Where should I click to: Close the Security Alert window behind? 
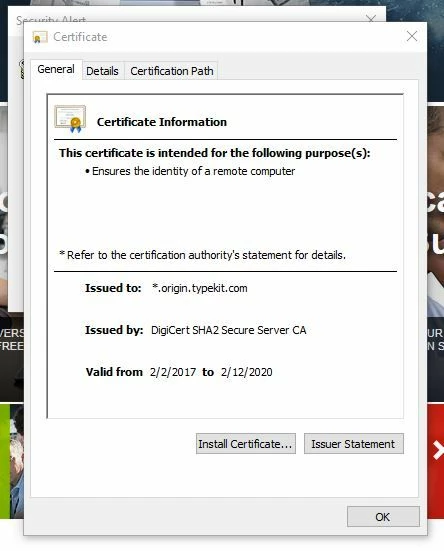371,18
